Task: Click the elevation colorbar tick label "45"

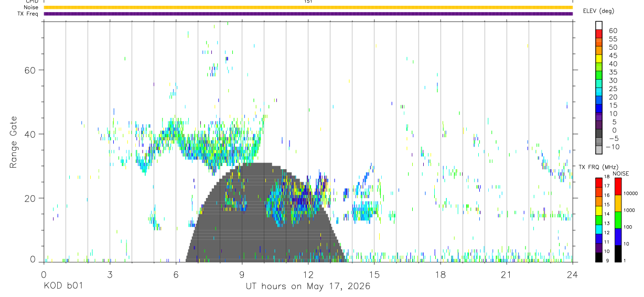Action: (x=613, y=56)
